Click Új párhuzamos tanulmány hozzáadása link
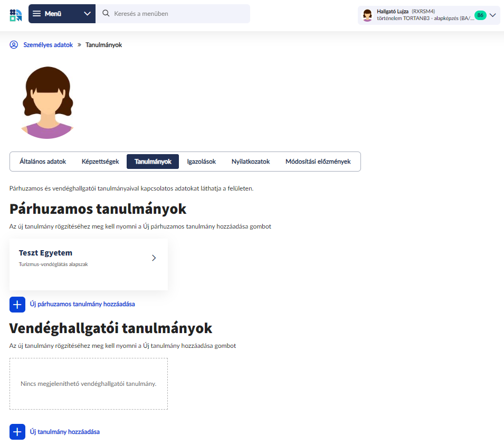The width and height of the screenshot is (504, 445). click(x=82, y=304)
